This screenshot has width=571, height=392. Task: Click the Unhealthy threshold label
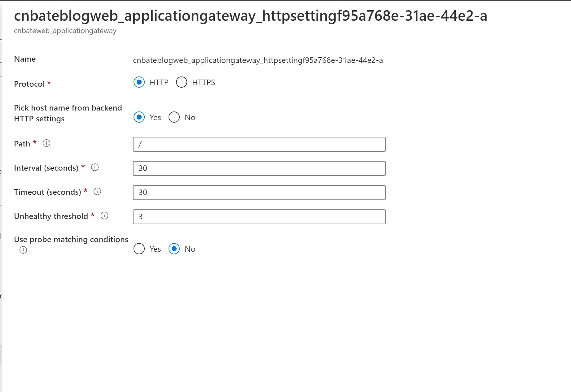point(51,216)
